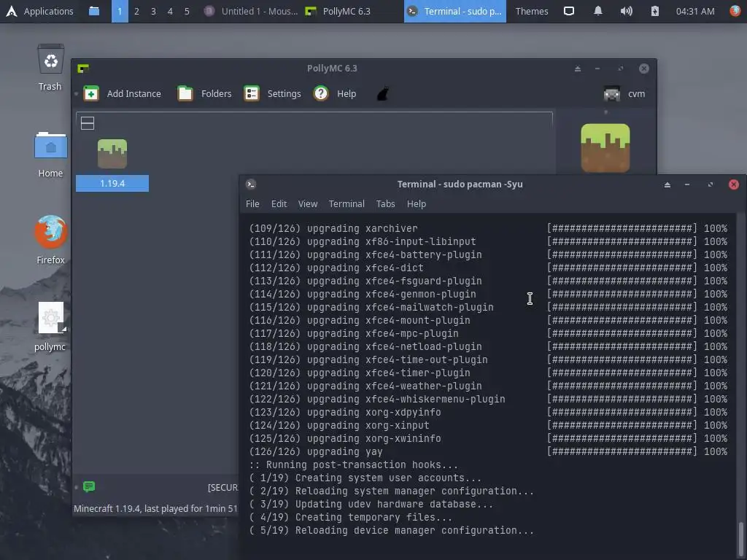This screenshot has width=747, height=560.
Task: Open the Applications menu in top panel
Action: point(39,11)
